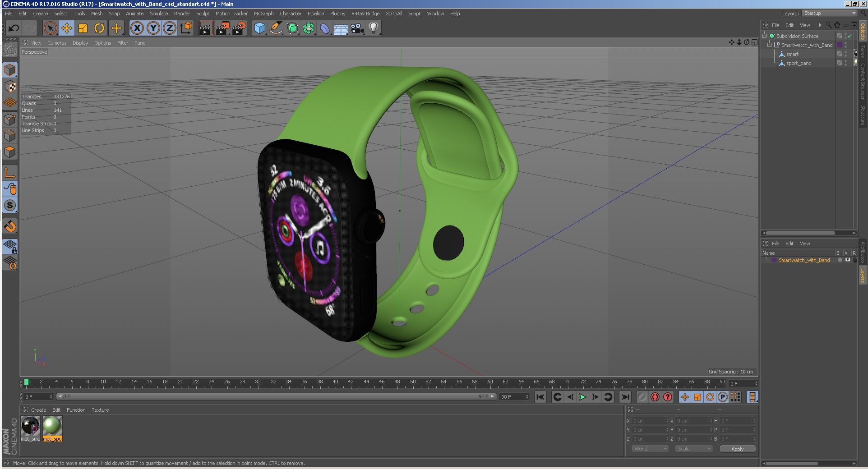Open the World coordinate dropdown
The image size is (868, 469).
click(x=650, y=449)
